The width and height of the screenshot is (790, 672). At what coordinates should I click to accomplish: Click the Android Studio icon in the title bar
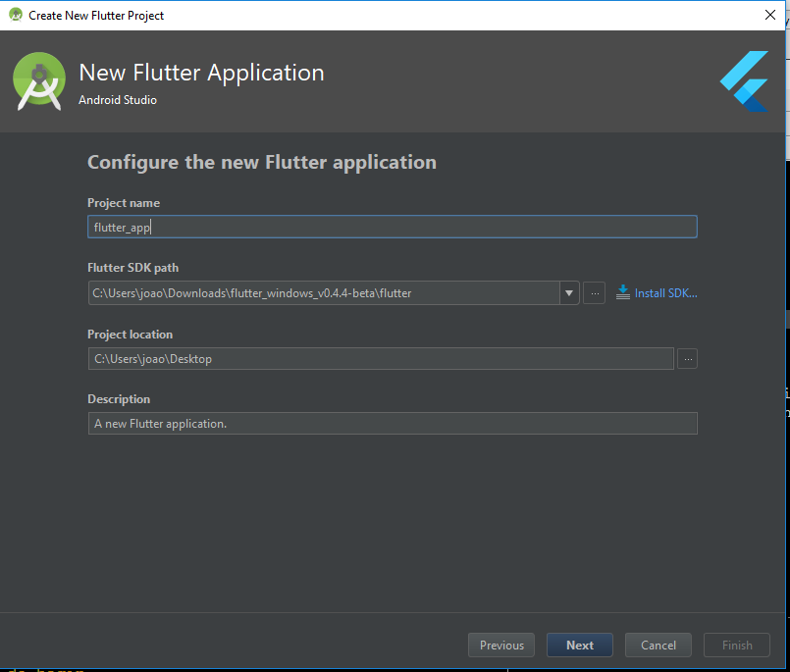pos(16,15)
